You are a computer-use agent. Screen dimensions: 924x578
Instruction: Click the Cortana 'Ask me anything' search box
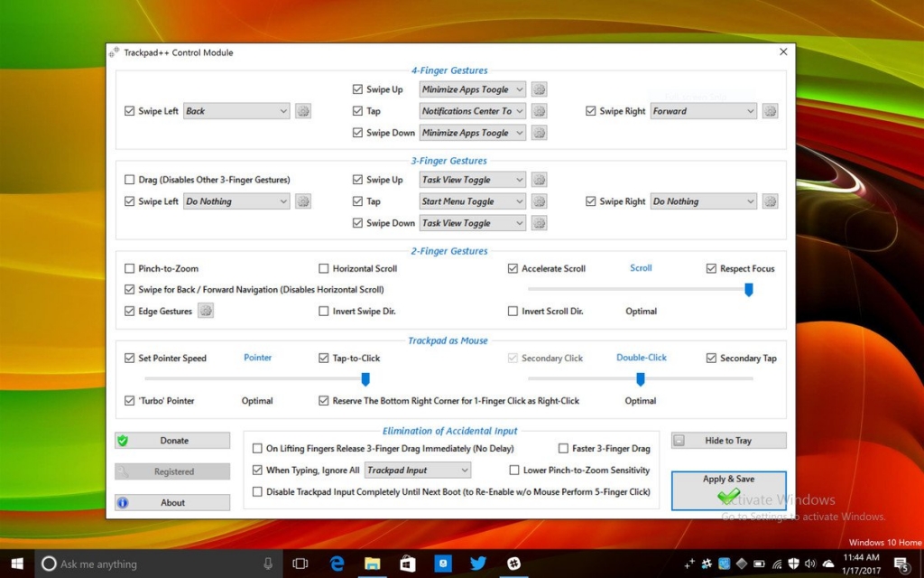click(159, 564)
